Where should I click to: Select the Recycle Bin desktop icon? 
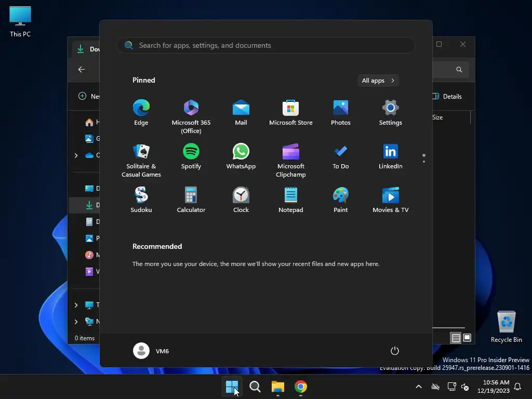(x=506, y=327)
